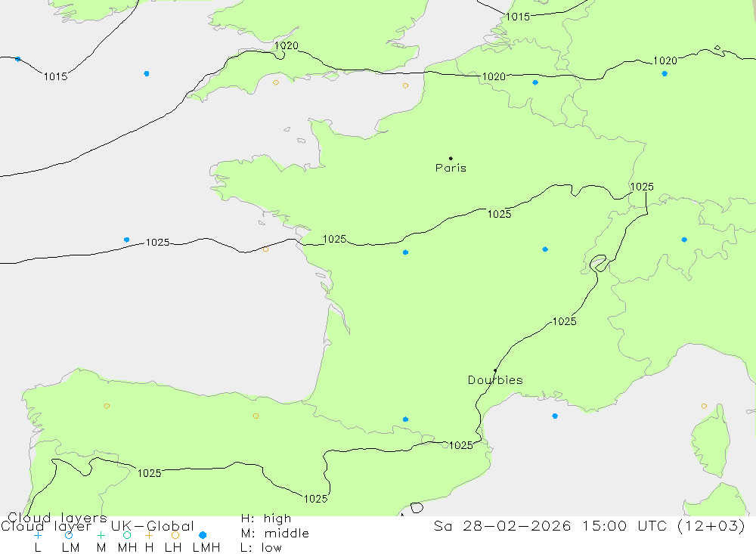The width and height of the screenshot is (756, 554).
Task: Click the blue open-circle LM legend icon
Action: [x=69, y=535]
